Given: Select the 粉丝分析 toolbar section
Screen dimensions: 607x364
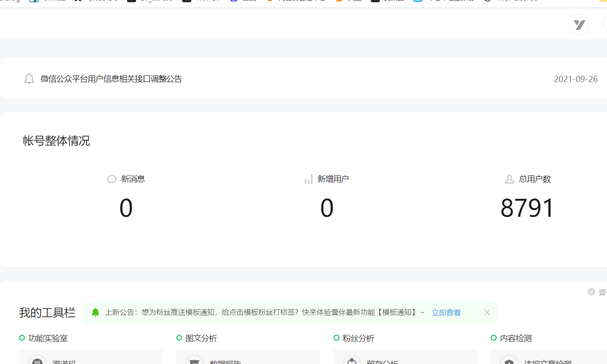Looking at the screenshot, I should pos(358,338).
